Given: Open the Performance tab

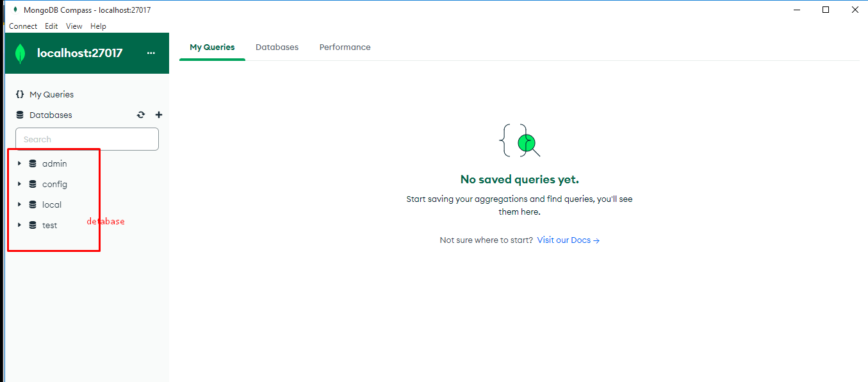Looking at the screenshot, I should tap(345, 47).
